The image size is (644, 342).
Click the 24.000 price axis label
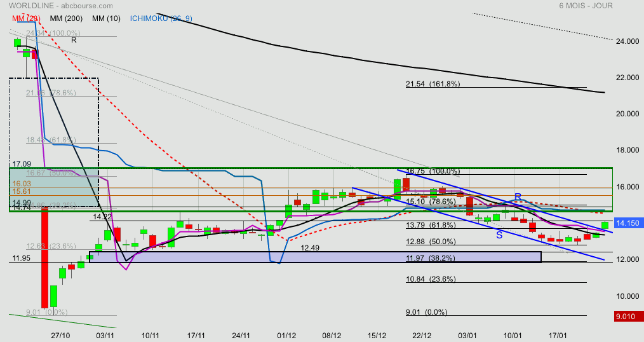click(627, 41)
